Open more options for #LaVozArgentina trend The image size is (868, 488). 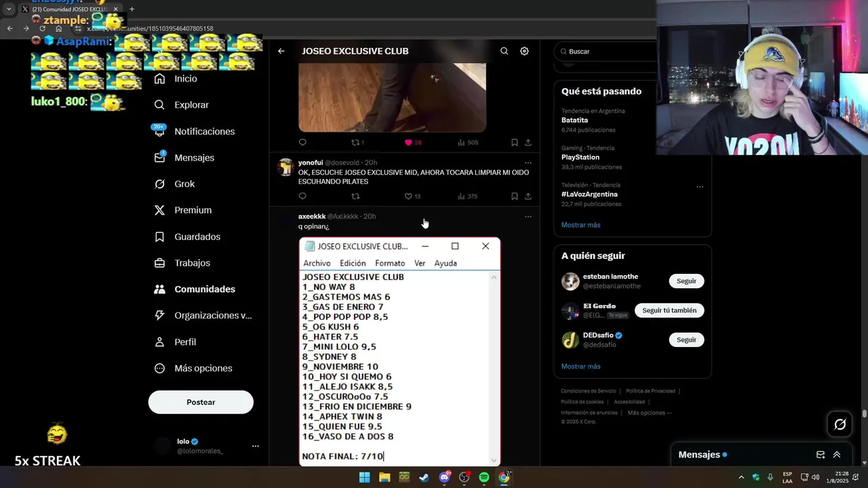click(x=700, y=186)
